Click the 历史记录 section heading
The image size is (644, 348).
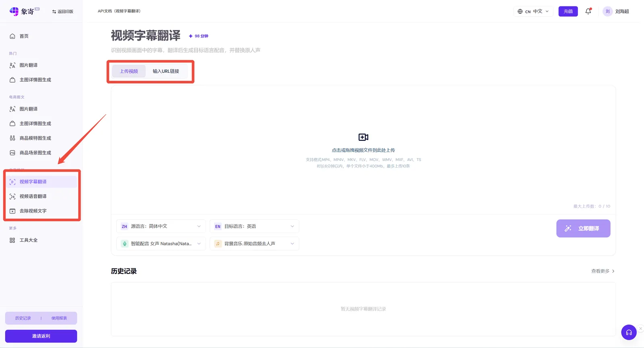pyautogui.click(x=124, y=271)
